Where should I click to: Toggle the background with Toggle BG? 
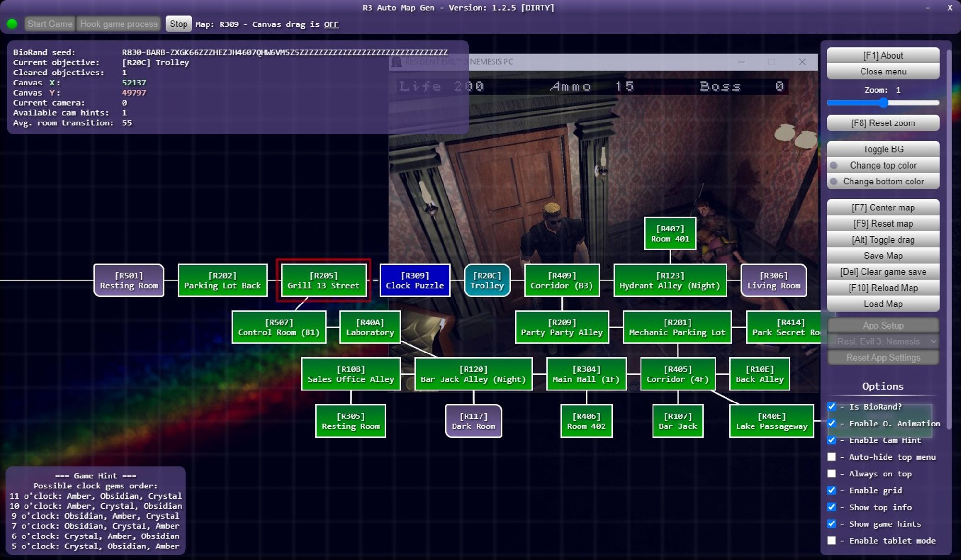pyautogui.click(x=883, y=149)
